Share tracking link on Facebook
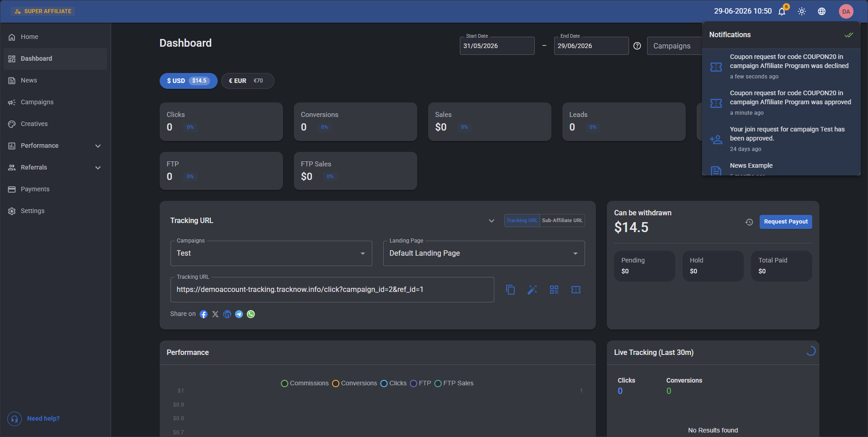This screenshot has width=868, height=437. pyautogui.click(x=204, y=314)
